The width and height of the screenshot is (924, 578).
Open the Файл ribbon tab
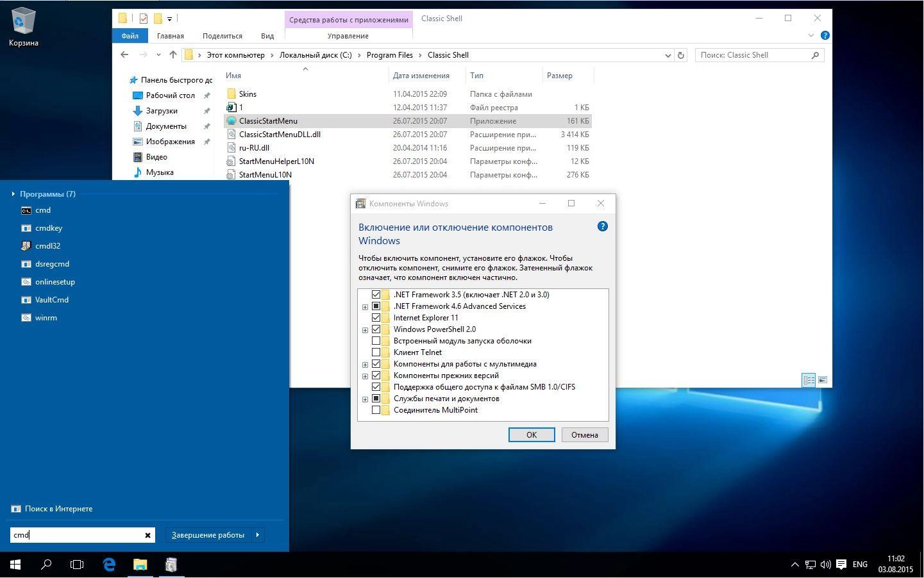tap(130, 36)
